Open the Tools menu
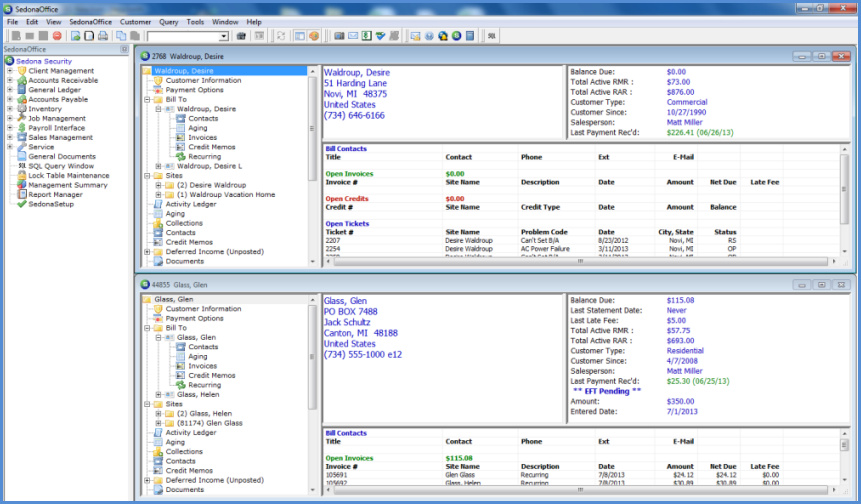 coord(195,22)
